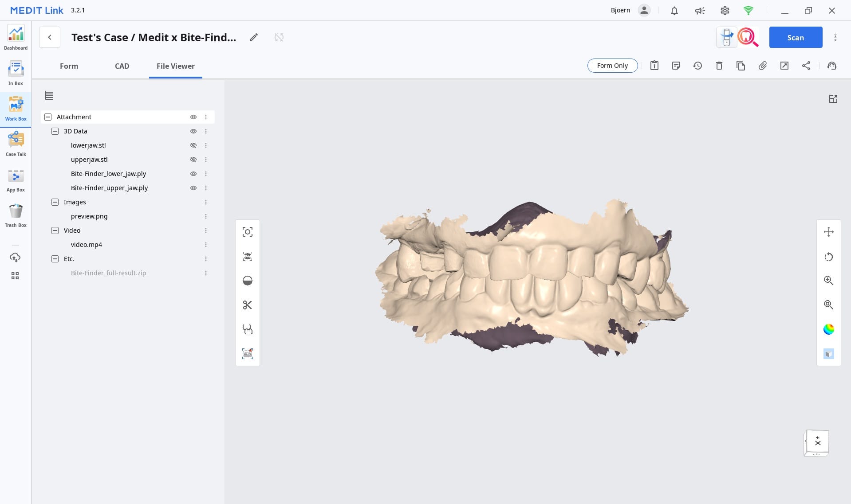Click the copy case icon
This screenshot has width=851, height=504.
[741, 66]
